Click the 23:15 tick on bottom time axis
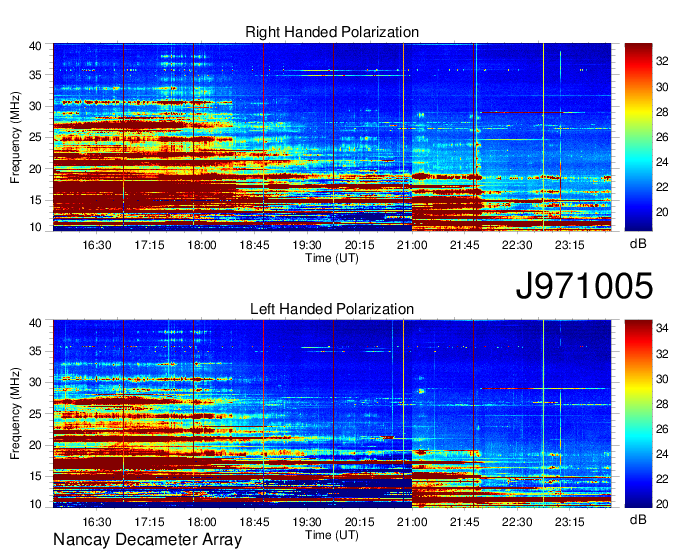 569,522
